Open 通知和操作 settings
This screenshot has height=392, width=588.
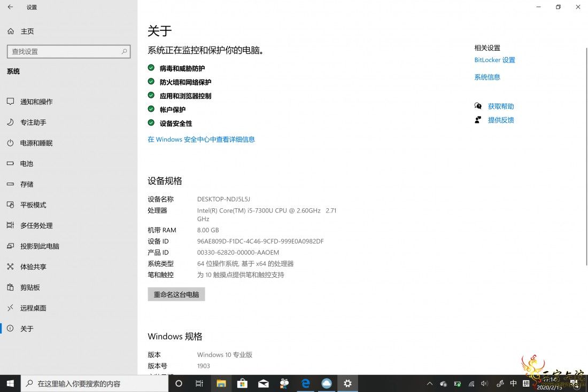tap(68, 101)
